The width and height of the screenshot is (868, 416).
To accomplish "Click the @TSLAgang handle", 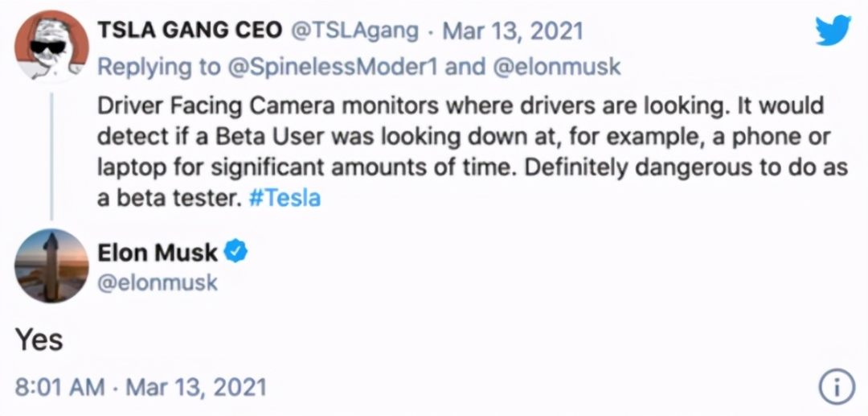I will (354, 31).
